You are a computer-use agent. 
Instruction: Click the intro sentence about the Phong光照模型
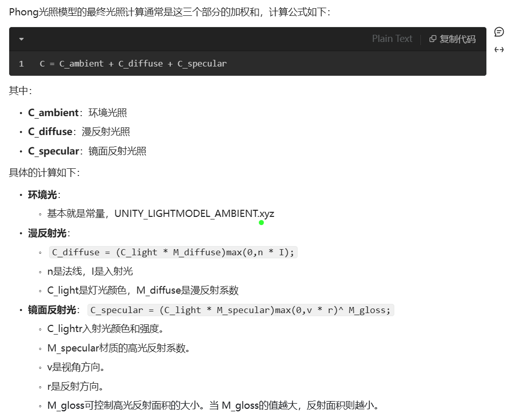coord(169,12)
